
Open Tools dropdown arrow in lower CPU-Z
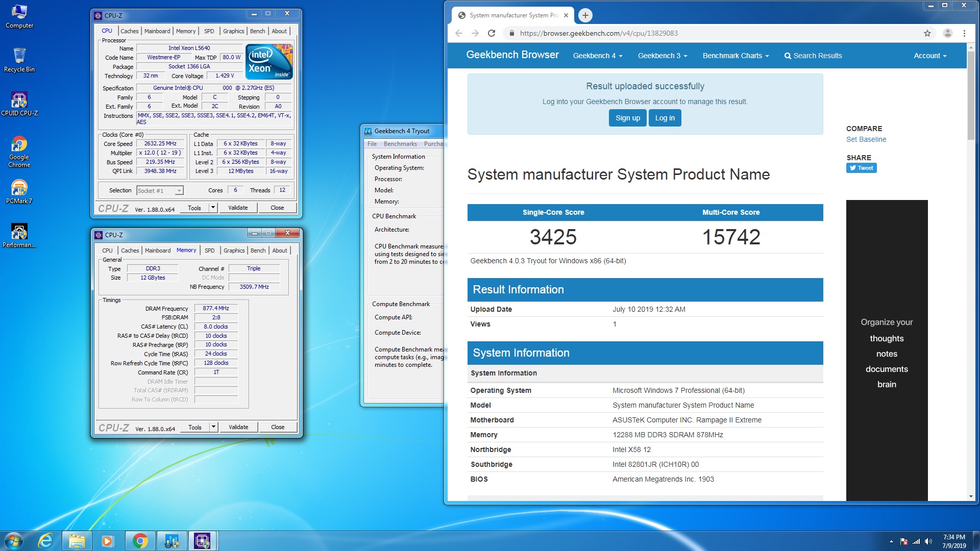tap(214, 427)
